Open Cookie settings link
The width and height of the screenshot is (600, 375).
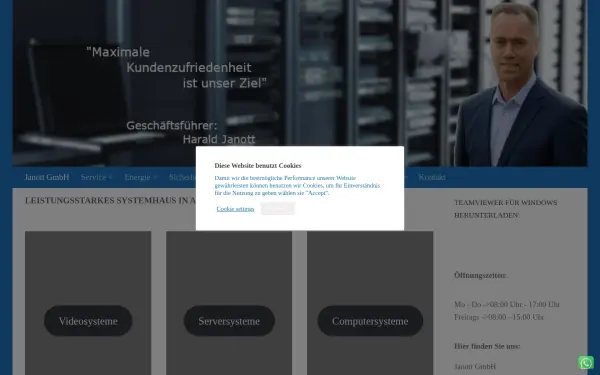point(235,209)
